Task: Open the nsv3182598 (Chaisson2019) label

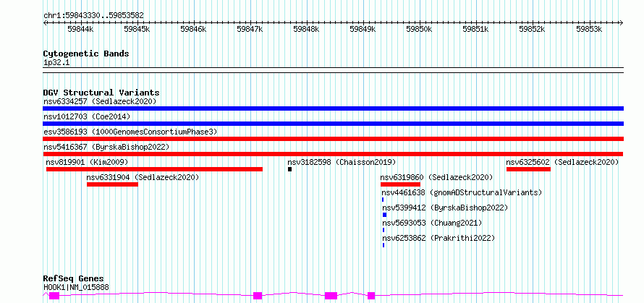Action: pos(342,162)
